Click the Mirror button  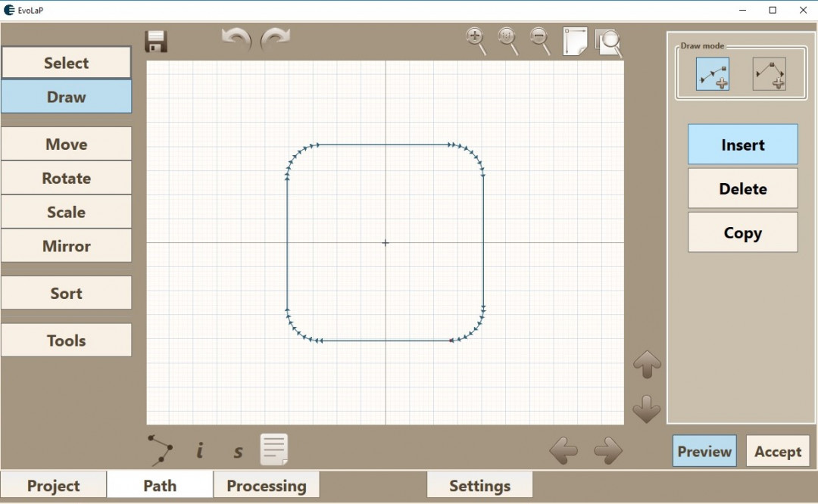67,246
